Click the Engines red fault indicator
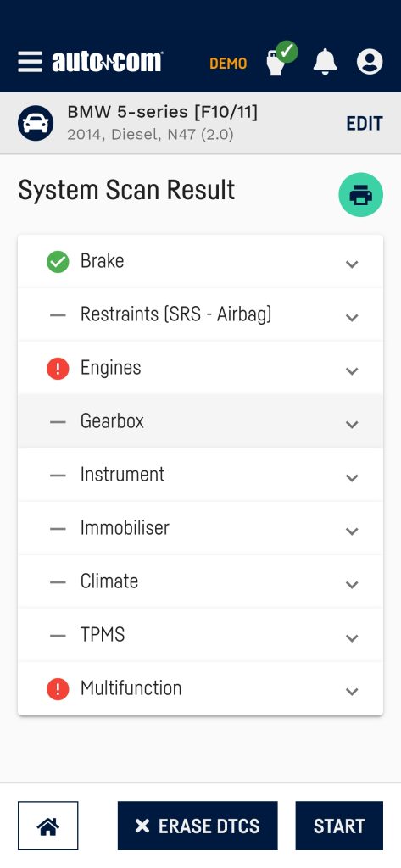 coord(58,369)
